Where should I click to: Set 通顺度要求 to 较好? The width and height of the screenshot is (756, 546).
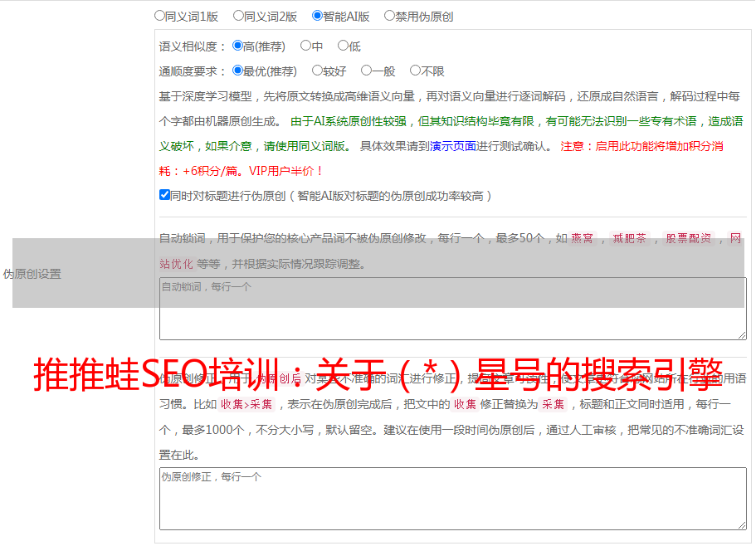pos(317,71)
